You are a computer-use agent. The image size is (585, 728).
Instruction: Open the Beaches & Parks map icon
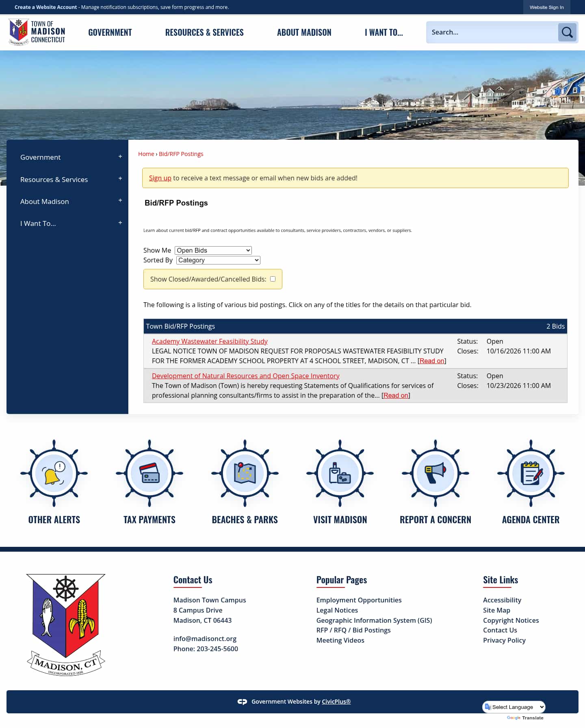(245, 473)
